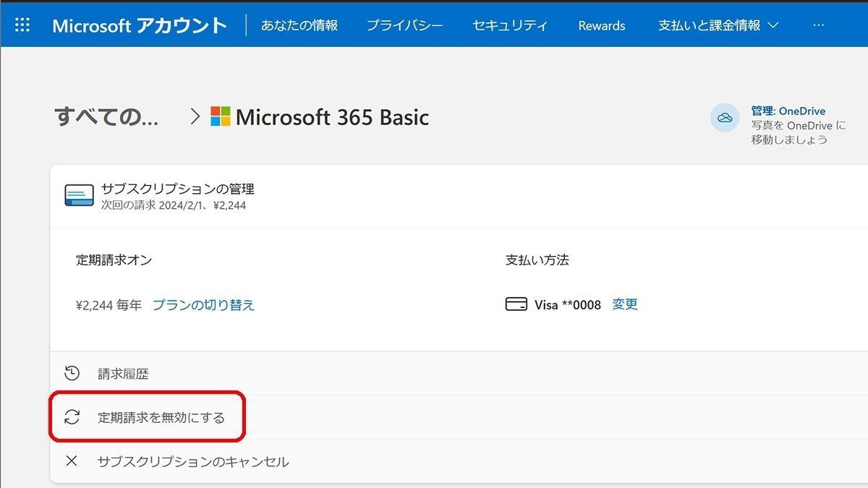Open the あなたの情報 tab
The height and width of the screenshot is (488, 868).
pos(299,25)
